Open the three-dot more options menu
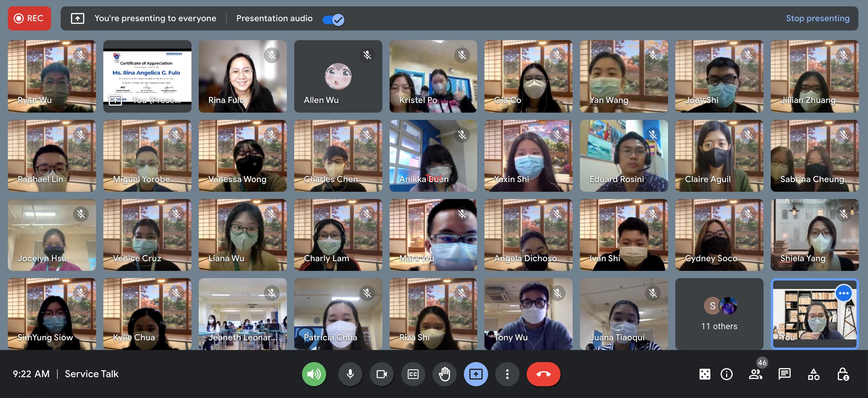 507,374
